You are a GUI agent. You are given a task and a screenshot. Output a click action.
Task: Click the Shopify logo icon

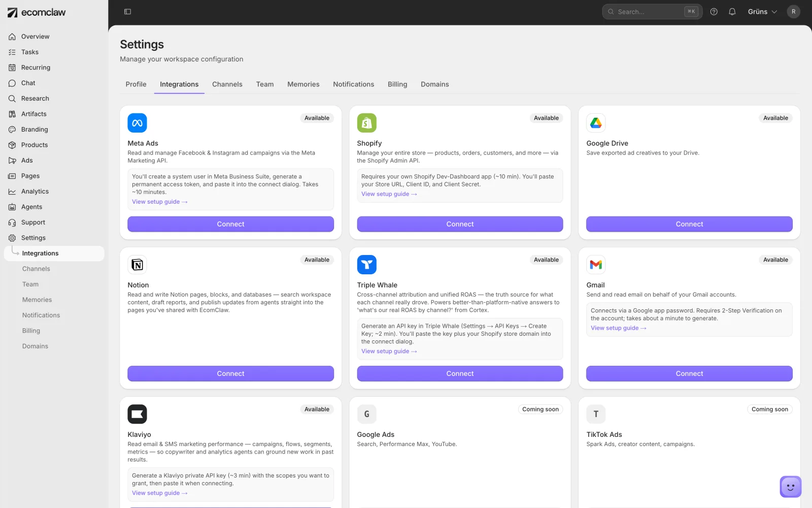tap(367, 123)
